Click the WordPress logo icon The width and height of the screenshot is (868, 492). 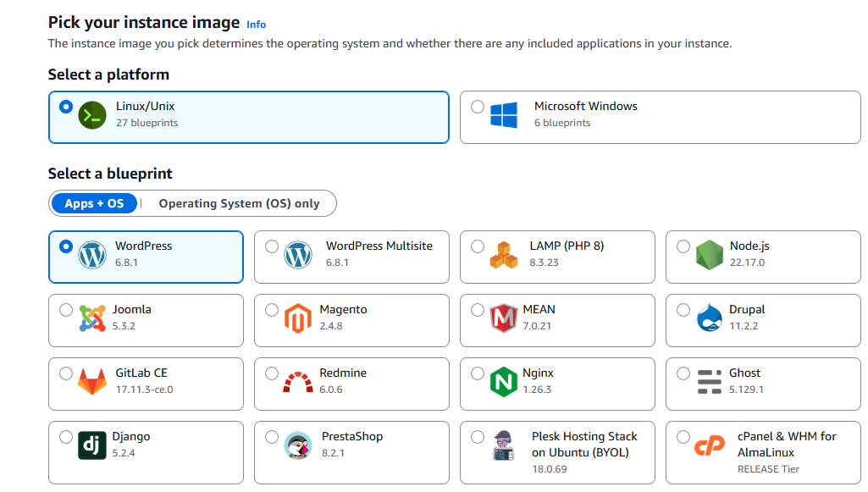tap(92, 255)
